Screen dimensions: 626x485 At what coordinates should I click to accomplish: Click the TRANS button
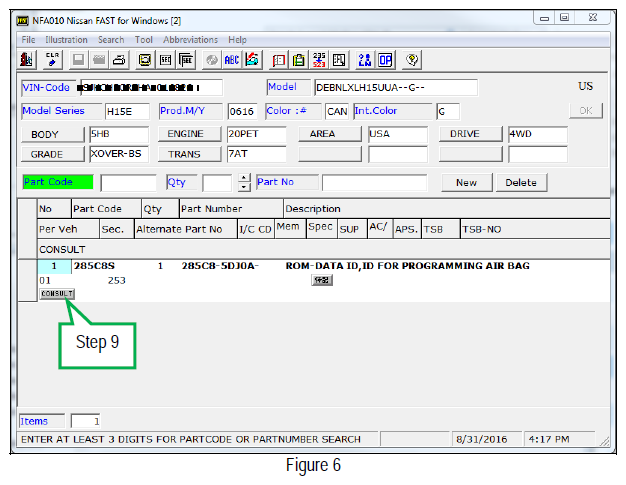click(x=189, y=154)
